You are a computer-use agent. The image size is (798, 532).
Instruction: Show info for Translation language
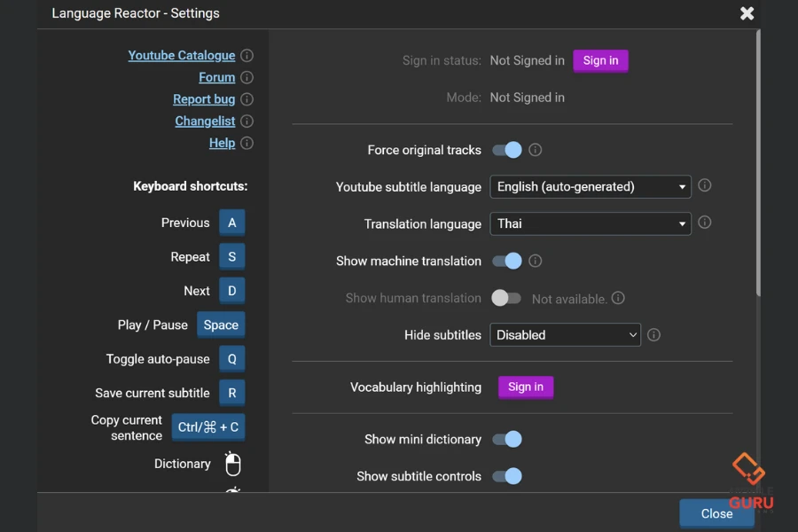704,223
